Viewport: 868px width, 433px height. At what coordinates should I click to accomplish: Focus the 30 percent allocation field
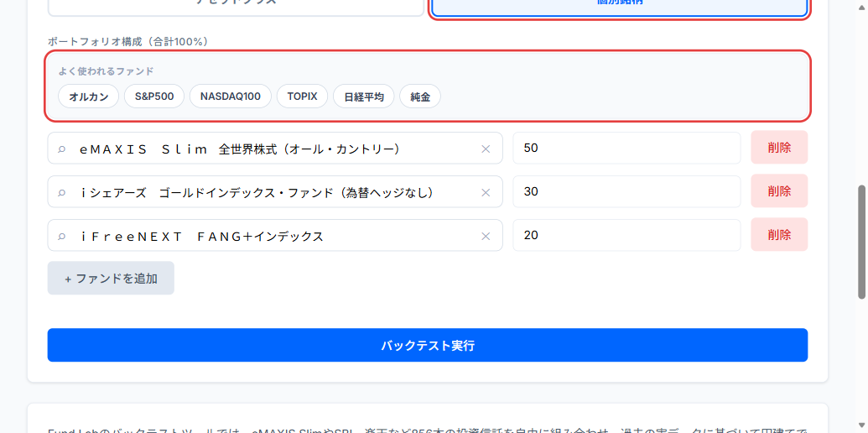[x=626, y=191]
